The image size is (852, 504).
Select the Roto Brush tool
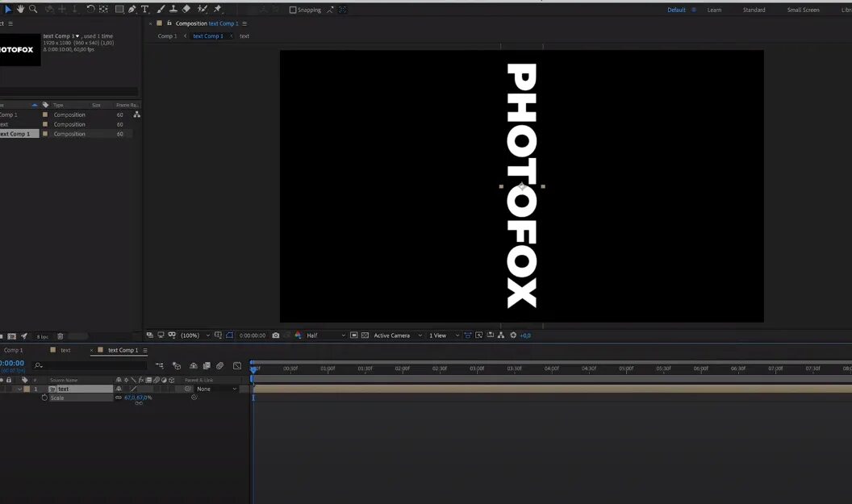click(203, 9)
